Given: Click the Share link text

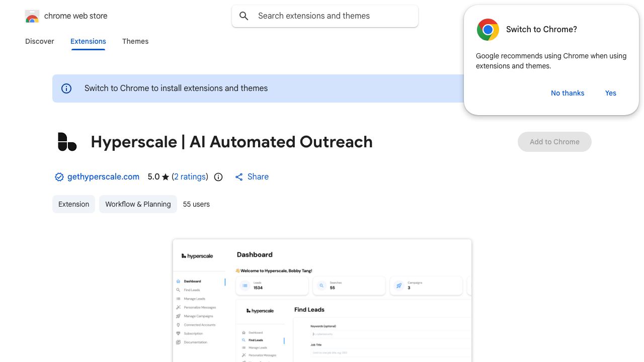Looking at the screenshot, I should tap(258, 177).
